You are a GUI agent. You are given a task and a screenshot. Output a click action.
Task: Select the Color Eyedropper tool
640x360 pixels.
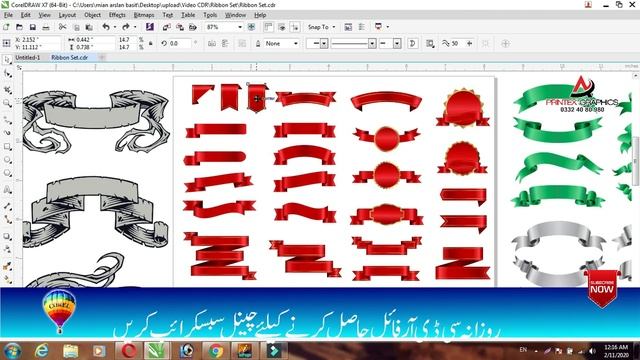7,266
